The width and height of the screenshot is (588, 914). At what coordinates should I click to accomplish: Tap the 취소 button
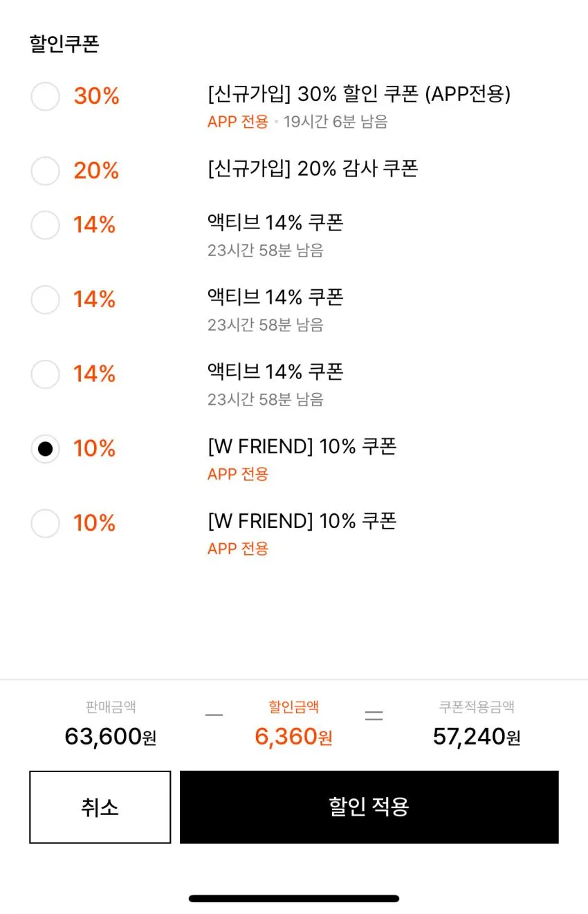tap(100, 807)
